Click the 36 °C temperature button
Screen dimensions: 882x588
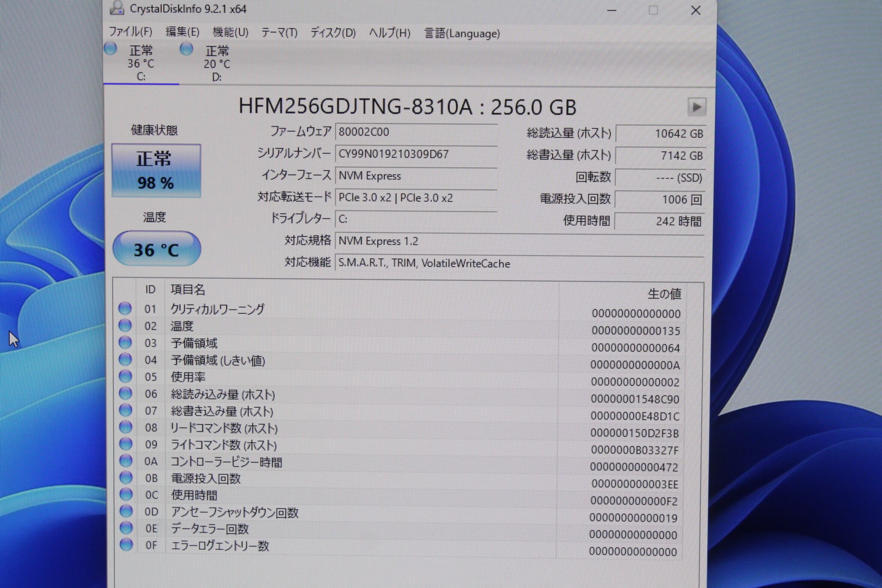tap(156, 249)
